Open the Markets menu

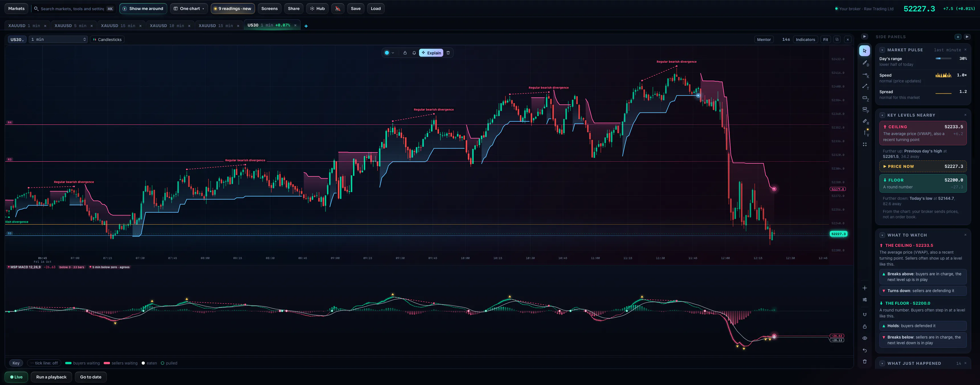pos(16,8)
